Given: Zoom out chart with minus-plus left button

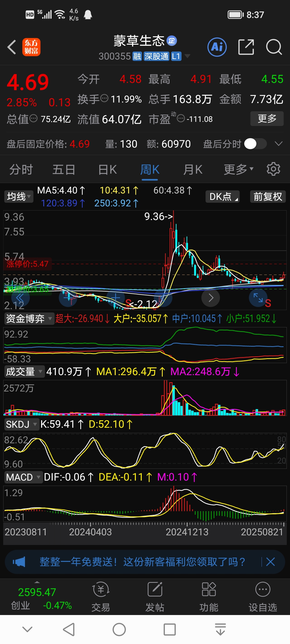Looking at the screenshot, I should tap(68, 298).
